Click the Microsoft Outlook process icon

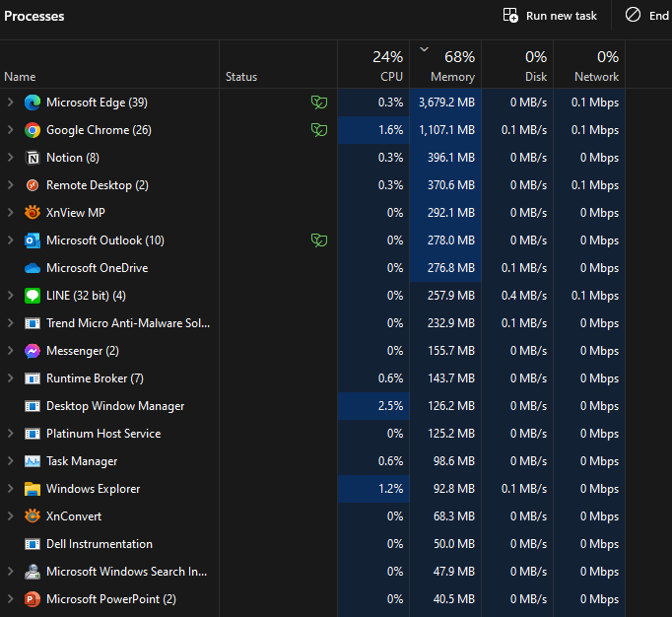pos(33,240)
